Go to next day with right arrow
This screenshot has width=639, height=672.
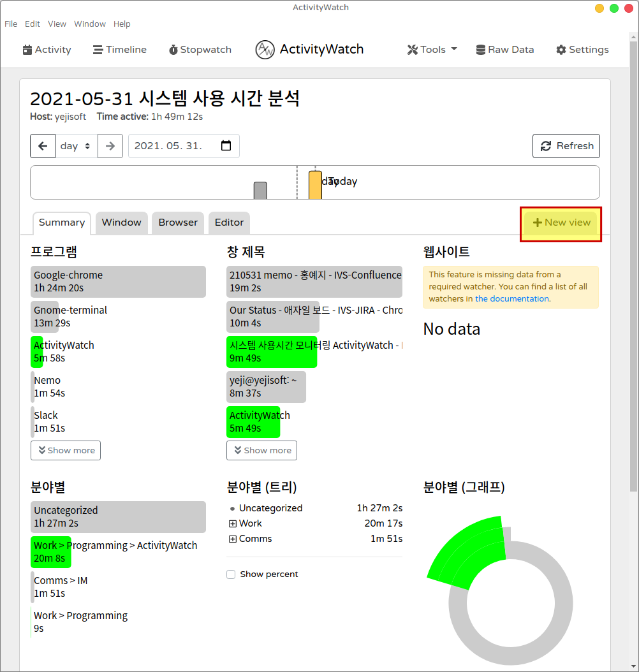click(x=110, y=146)
